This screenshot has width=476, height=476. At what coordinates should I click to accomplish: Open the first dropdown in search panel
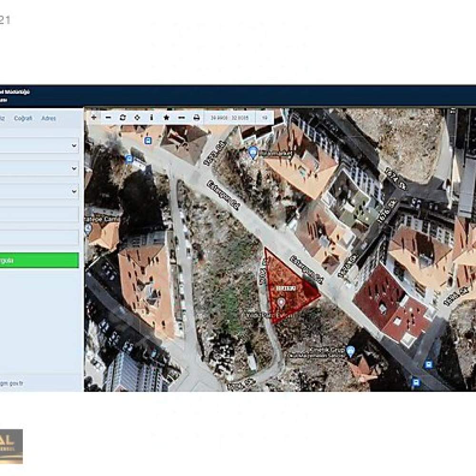coord(39,146)
